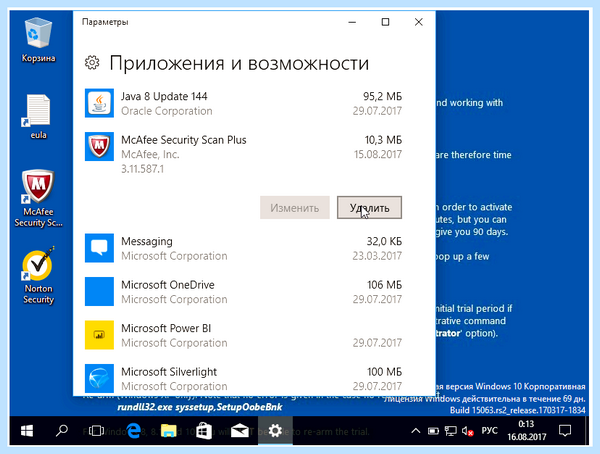
Task: Select the Java 8 Update 144 entry
Action: click(243, 103)
